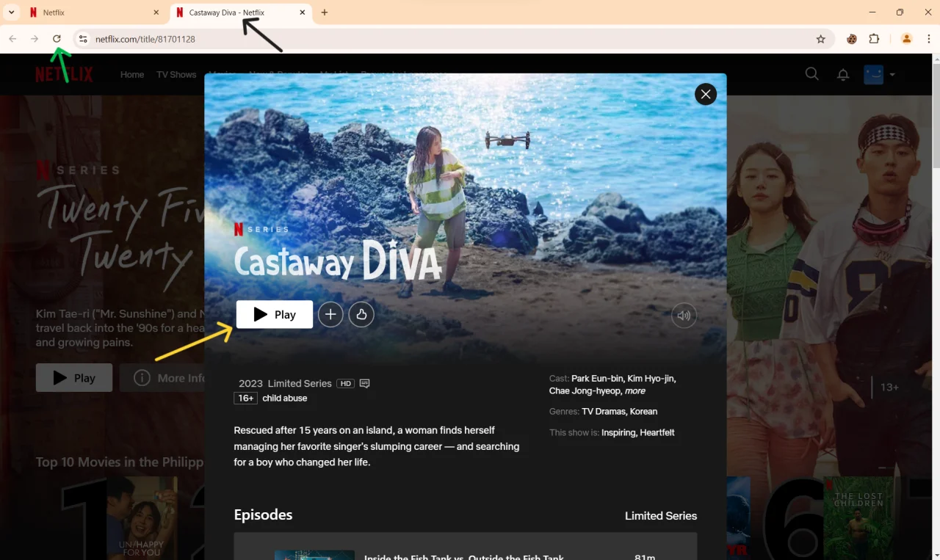Screen dimensions: 940x560
Task: Open the Heartfelt mood tag
Action: tap(657, 433)
